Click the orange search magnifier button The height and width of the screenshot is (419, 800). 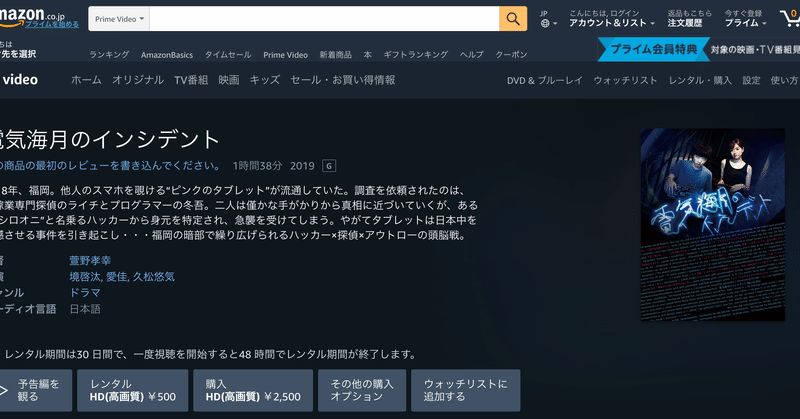(513, 19)
